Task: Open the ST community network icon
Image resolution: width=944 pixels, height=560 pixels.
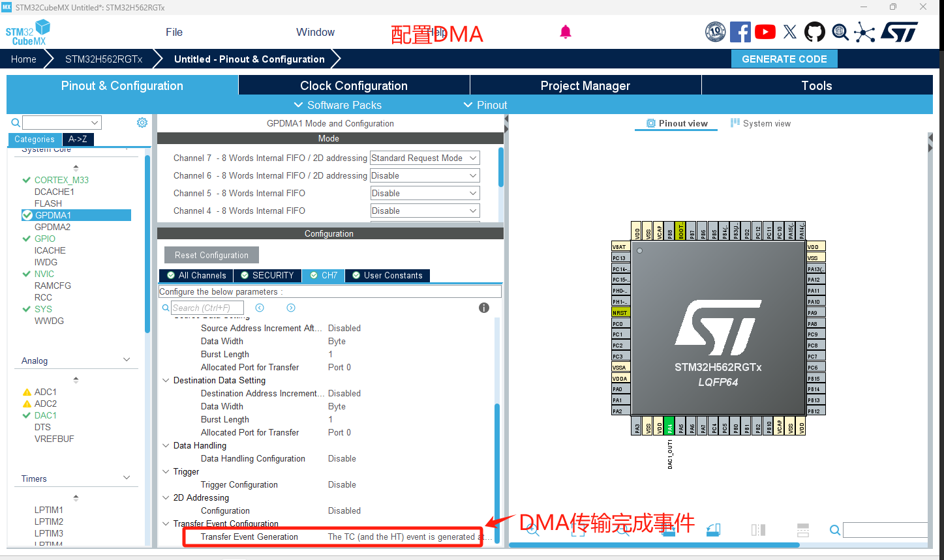Action: [x=864, y=32]
